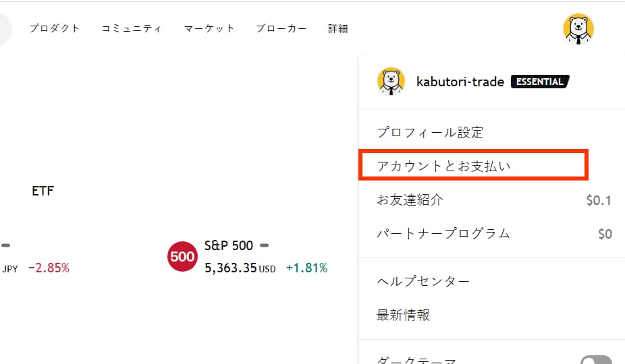Open the コミュニティ dropdown menu
Image resolution: width=625 pixels, height=364 pixels.
coord(132,28)
